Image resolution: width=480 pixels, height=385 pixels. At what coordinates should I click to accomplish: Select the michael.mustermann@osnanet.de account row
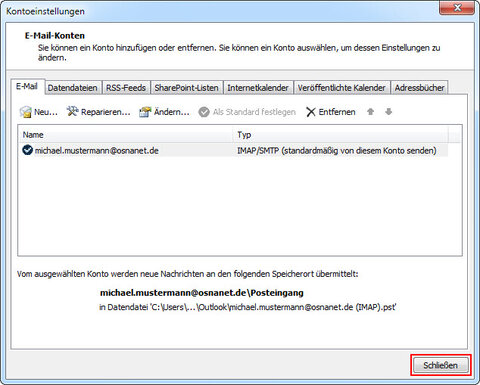[x=233, y=151]
